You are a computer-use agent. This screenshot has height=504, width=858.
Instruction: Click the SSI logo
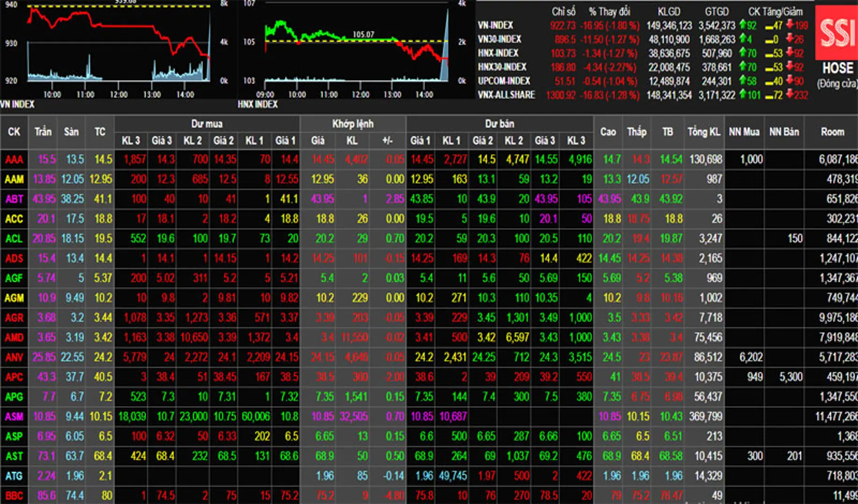pos(837,33)
